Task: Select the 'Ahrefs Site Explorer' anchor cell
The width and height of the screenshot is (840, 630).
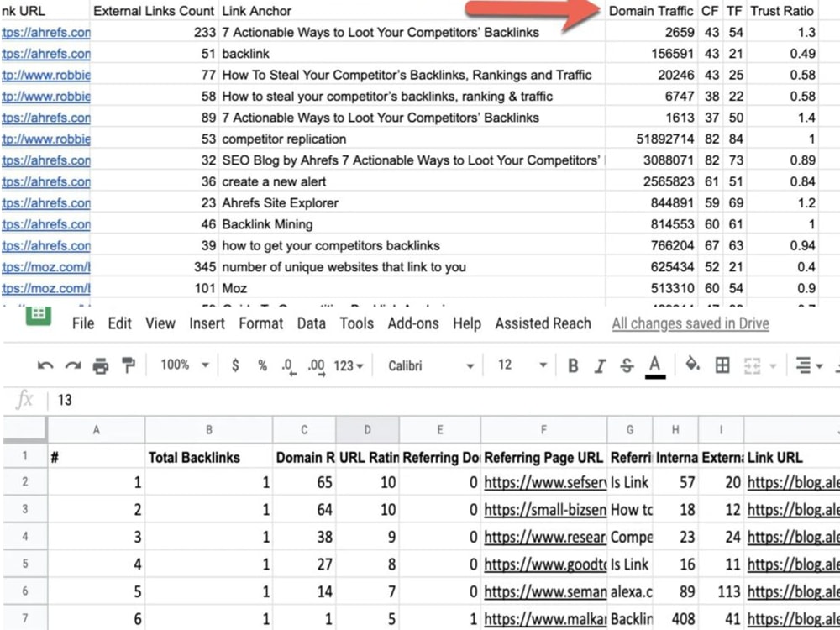Action: [x=412, y=203]
